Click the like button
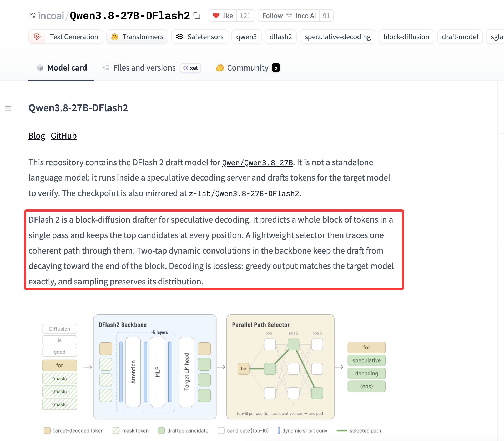This screenshot has height=441, width=504. click(223, 16)
